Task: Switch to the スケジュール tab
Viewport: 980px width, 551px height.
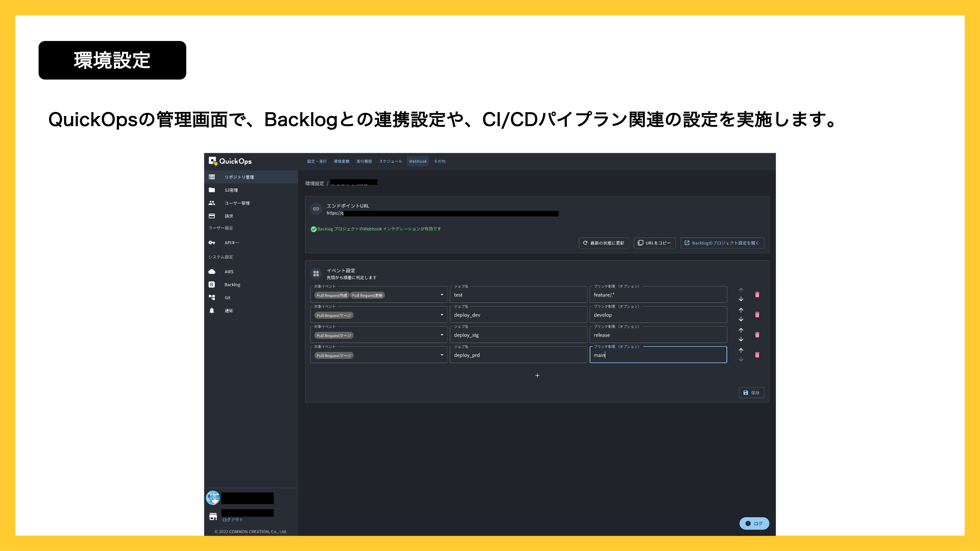Action: [x=390, y=161]
